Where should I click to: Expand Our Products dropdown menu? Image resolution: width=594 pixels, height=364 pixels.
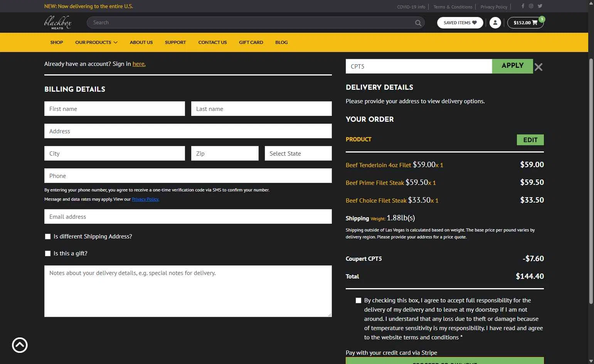click(96, 42)
